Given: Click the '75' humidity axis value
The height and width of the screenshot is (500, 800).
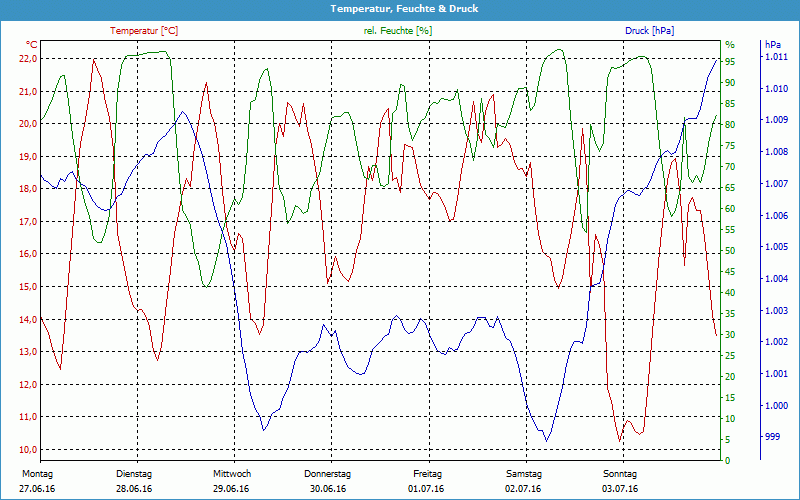Looking at the screenshot, I should click(x=730, y=146).
